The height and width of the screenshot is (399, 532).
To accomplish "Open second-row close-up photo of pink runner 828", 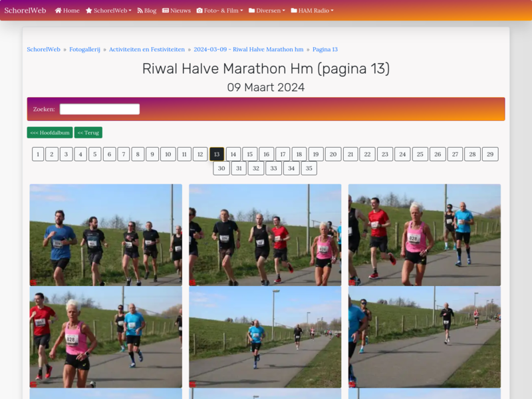I will (106, 337).
